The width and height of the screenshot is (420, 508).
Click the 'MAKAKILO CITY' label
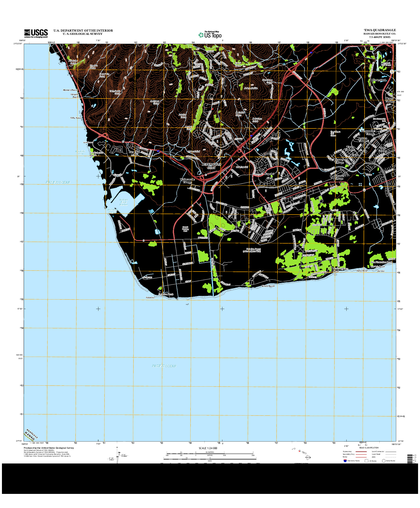211,166
